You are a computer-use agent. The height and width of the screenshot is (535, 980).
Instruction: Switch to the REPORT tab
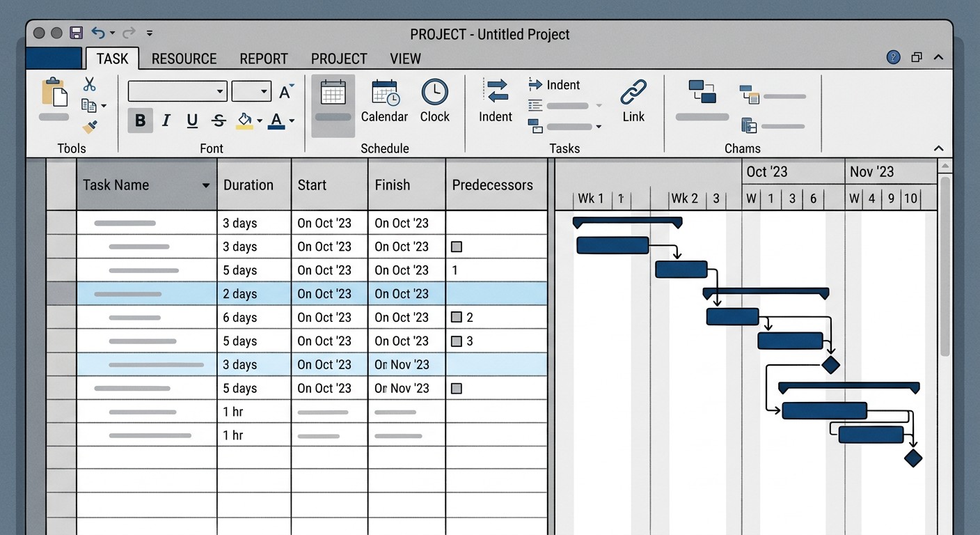[x=264, y=59]
